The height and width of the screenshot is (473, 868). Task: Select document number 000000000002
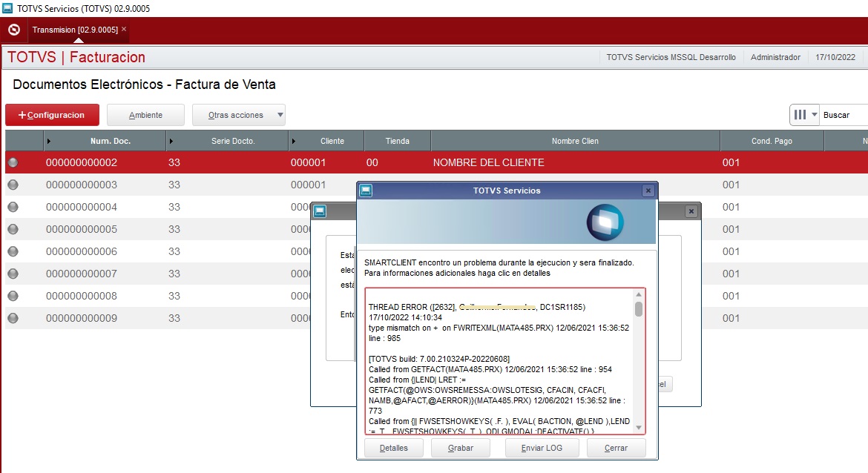point(82,162)
